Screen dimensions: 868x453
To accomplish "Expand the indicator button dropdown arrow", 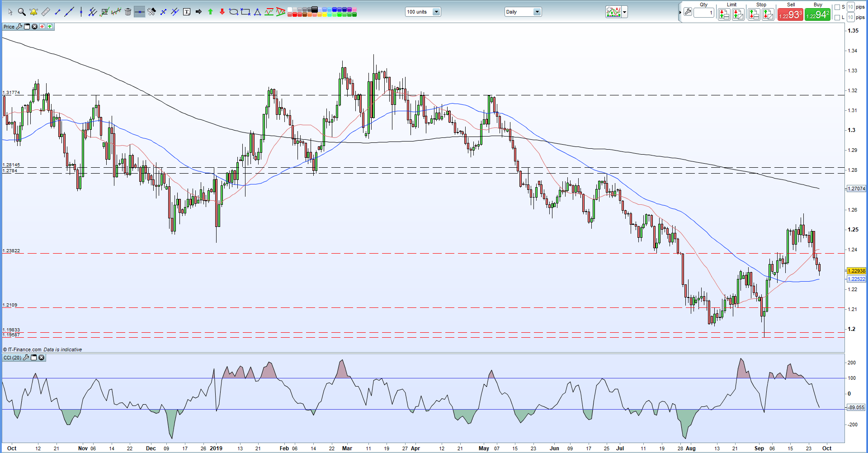I will [x=625, y=12].
